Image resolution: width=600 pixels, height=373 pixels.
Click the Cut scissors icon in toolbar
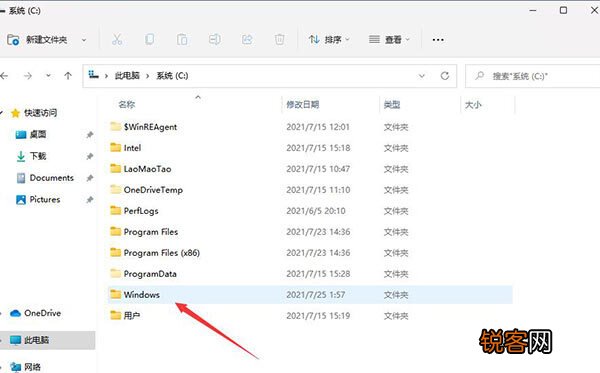(117, 39)
